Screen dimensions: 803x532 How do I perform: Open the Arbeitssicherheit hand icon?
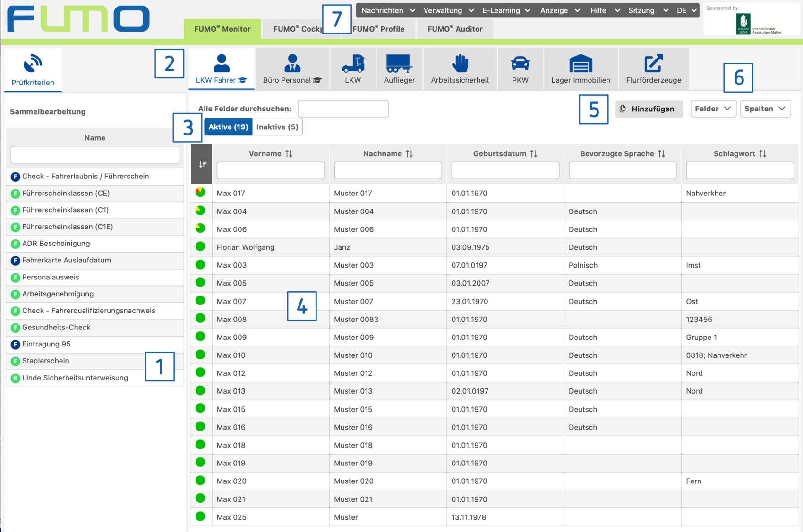click(460, 64)
